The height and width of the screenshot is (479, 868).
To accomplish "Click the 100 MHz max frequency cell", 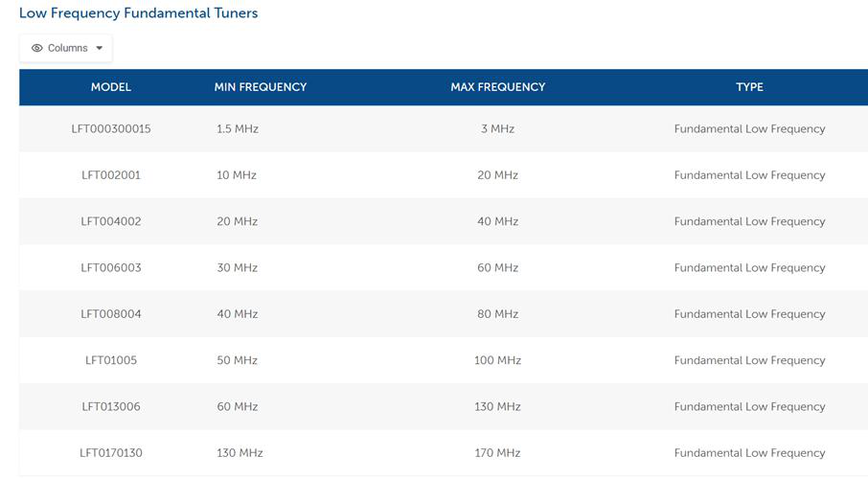I will tap(497, 360).
